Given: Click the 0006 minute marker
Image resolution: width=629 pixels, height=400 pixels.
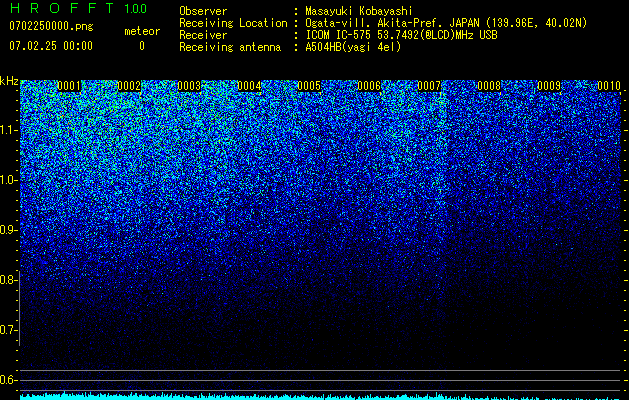Looking at the screenshot, I should (x=369, y=86).
